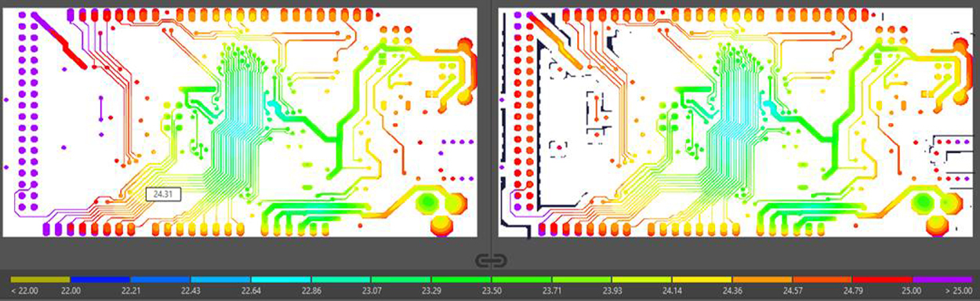Choose the green swatch starting at 23.50
Viewport: 980px width, 301px height.
(x=521, y=279)
